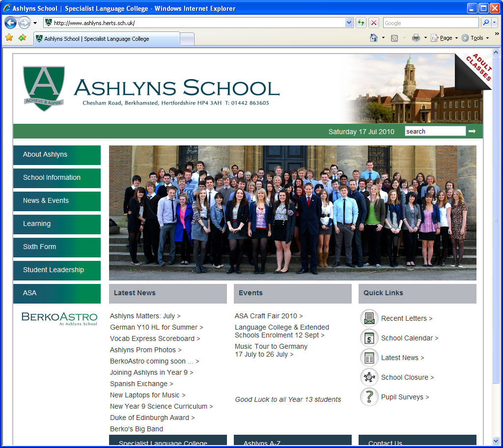
Task: Click the School Closure snowflake icon
Action: (369, 377)
